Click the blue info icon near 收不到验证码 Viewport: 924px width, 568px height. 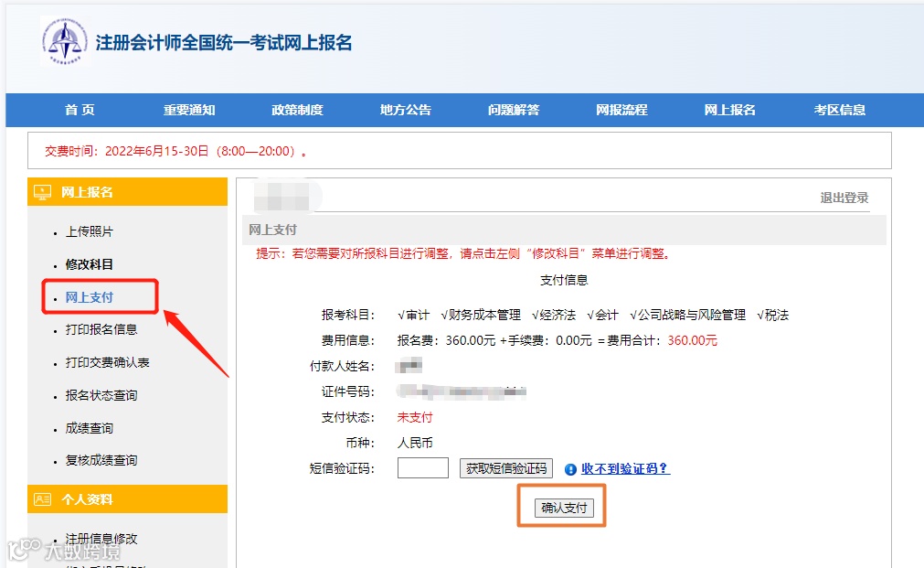(569, 469)
